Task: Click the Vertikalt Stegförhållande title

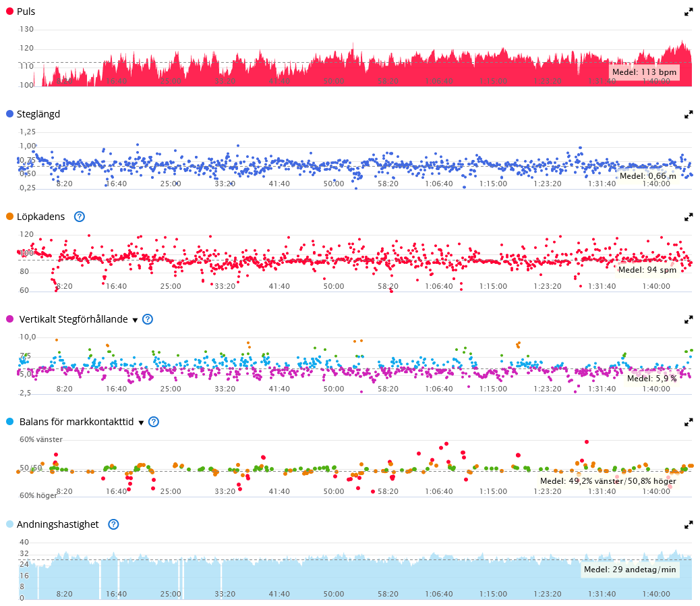Action: pyautogui.click(x=74, y=319)
